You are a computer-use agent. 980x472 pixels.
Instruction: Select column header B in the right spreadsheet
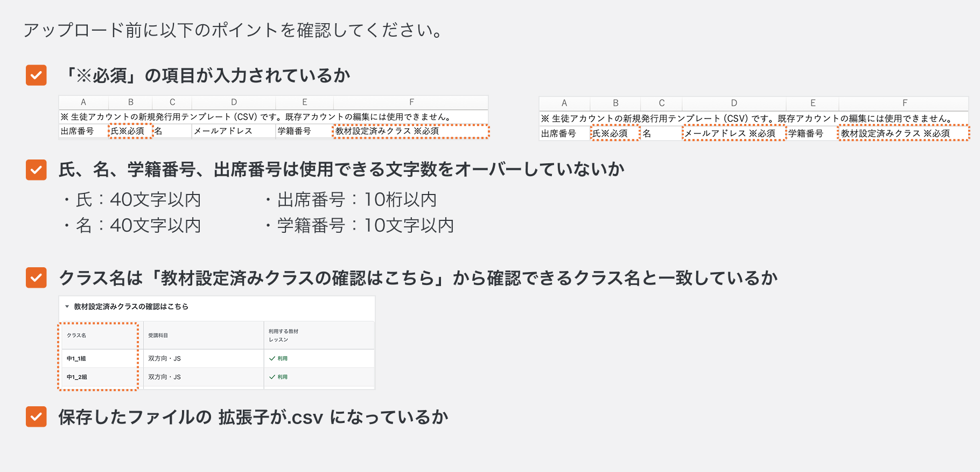coord(615,103)
